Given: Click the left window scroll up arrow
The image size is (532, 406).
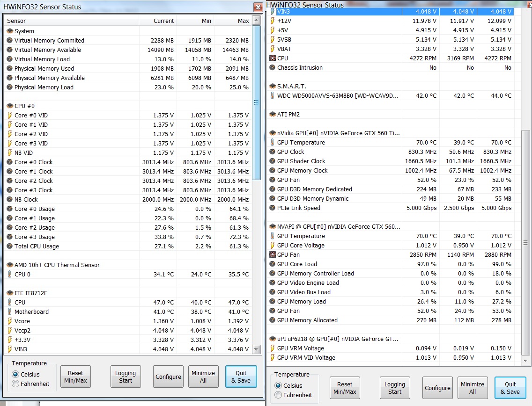Looking at the screenshot, I should tap(257, 20).
